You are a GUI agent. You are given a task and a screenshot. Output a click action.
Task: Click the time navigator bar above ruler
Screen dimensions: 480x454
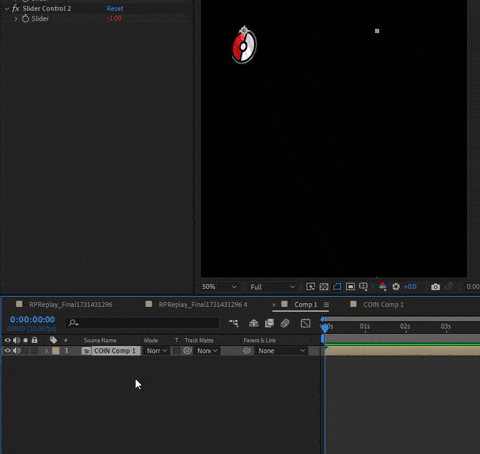402,319
